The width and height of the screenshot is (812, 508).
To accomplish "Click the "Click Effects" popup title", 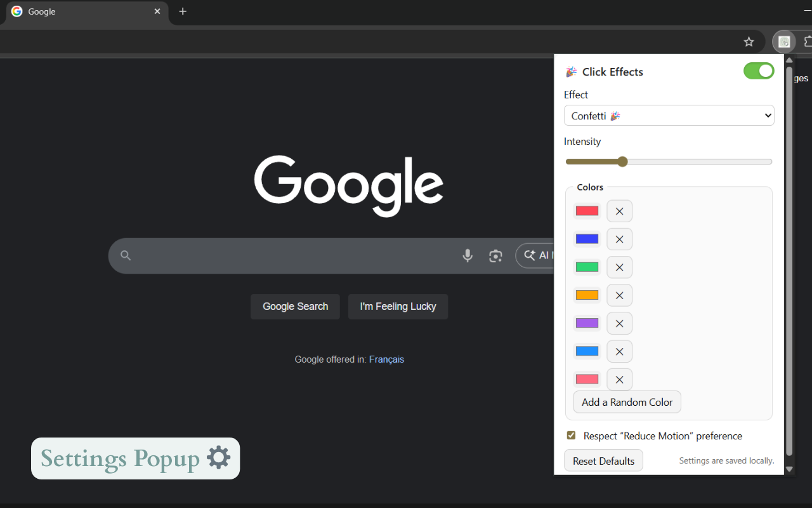I will tap(613, 72).
